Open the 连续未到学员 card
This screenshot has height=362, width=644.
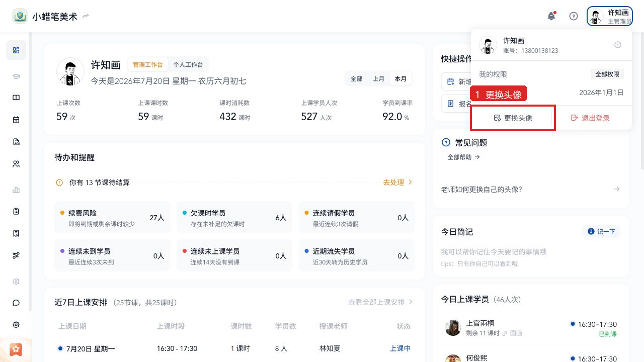coord(112,256)
